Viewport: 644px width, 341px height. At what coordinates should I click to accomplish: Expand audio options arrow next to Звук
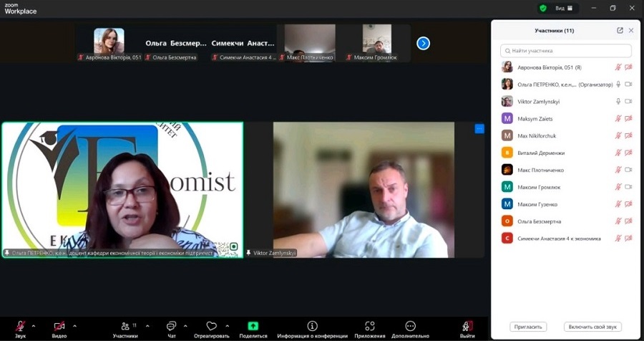click(x=34, y=325)
